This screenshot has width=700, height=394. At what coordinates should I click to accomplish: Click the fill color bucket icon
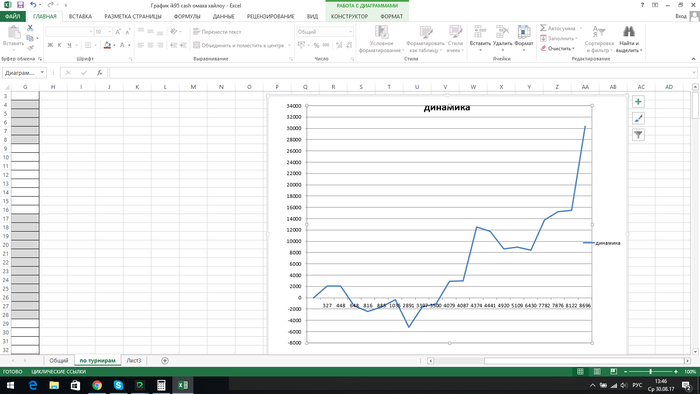(x=107, y=45)
